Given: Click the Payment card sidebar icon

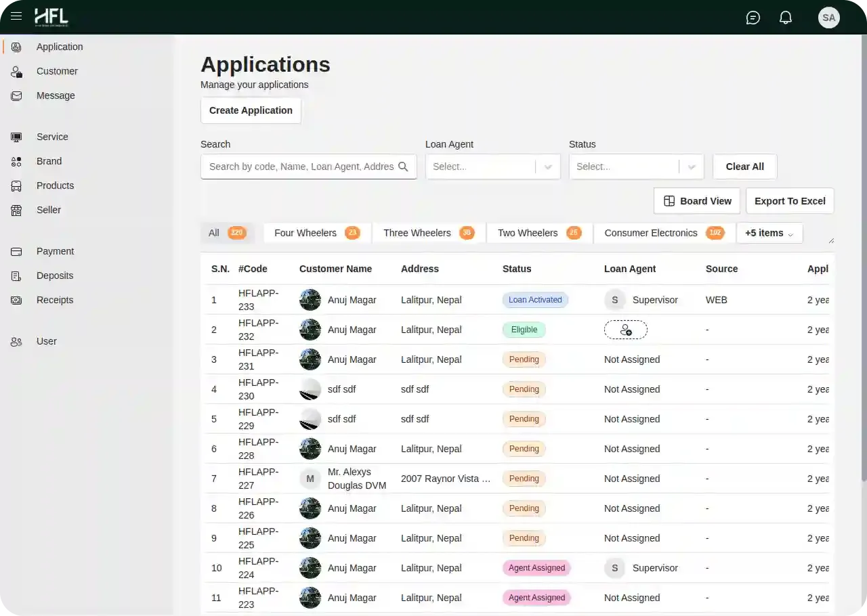Looking at the screenshot, I should coord(16,251).
